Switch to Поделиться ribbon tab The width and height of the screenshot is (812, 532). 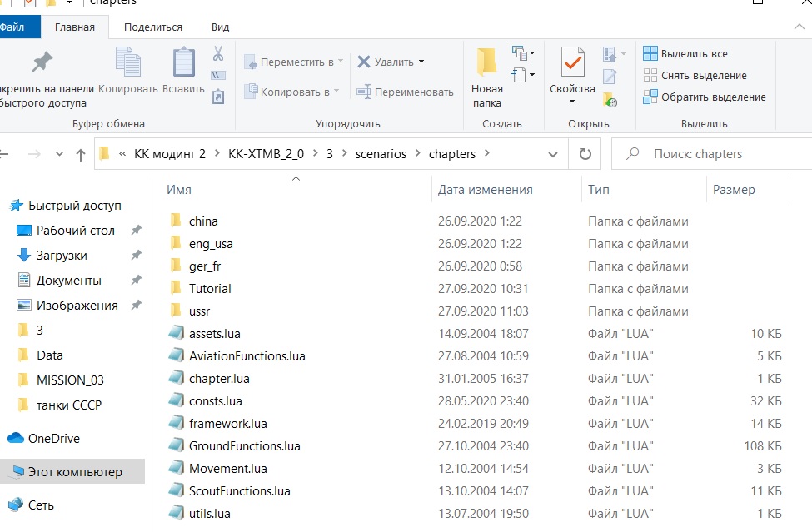tap(153, 27)
